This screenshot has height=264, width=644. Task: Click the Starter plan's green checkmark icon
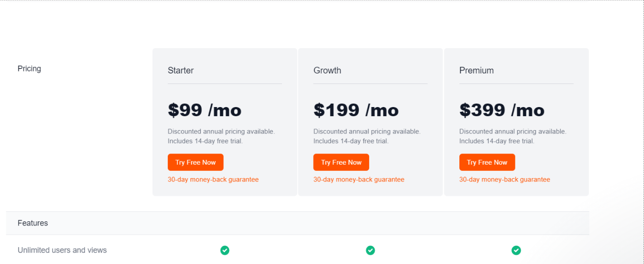224,250
